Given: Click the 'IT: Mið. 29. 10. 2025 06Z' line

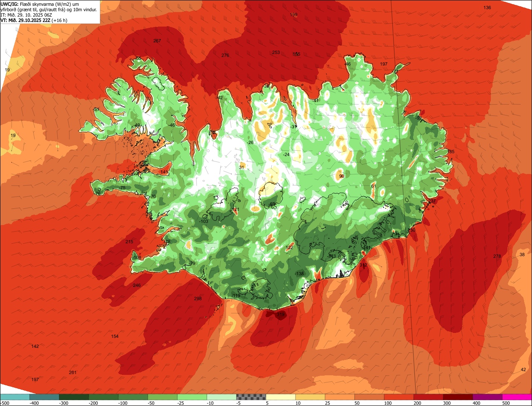Looking at the screenshot, I should pos(27,15).
